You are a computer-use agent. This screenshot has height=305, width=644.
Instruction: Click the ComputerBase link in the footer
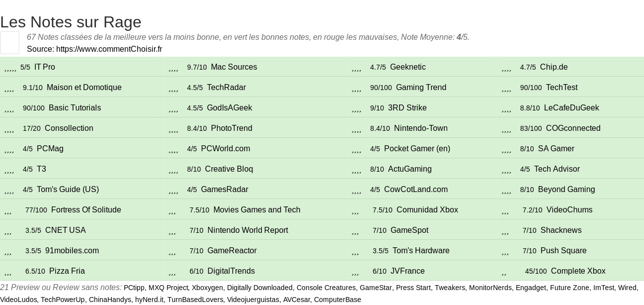[337, 300]
